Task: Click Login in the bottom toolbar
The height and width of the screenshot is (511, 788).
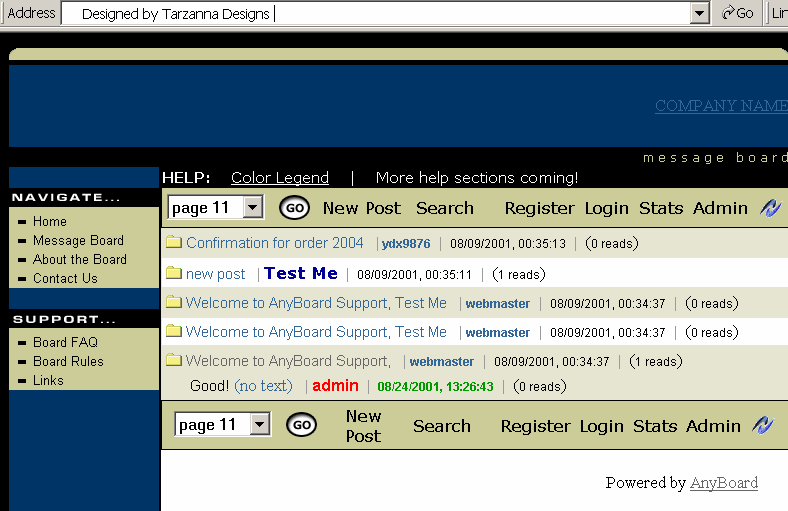Action: [602, 426]
